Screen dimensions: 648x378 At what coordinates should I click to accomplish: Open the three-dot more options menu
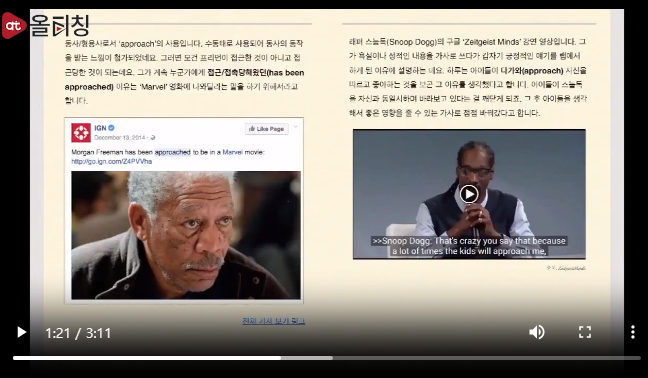[x=632, y=332]
